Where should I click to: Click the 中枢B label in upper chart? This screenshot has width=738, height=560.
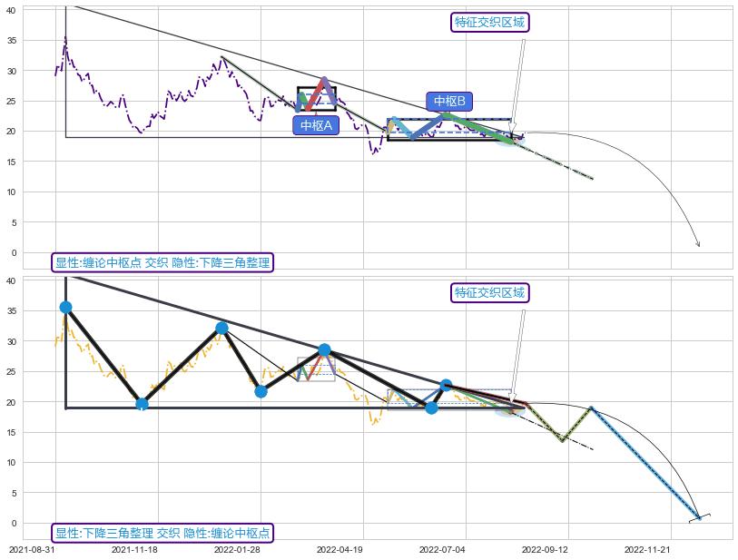pos(449,102)
